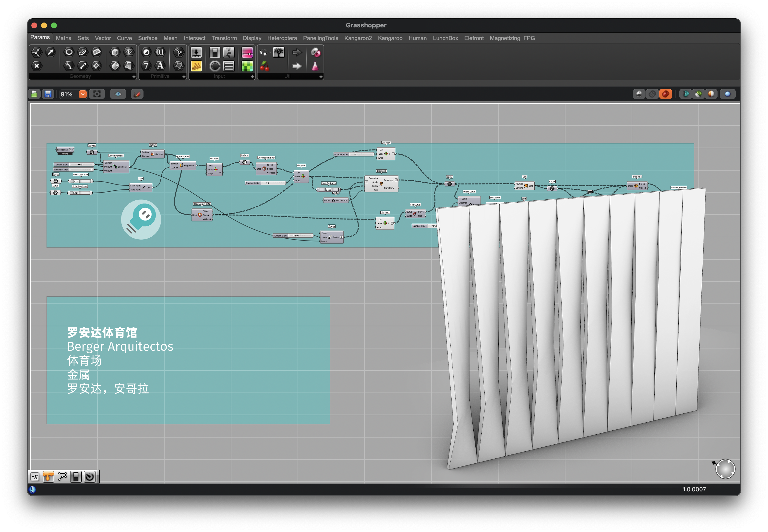Click the Save document floppy icon

coord(48,94)
